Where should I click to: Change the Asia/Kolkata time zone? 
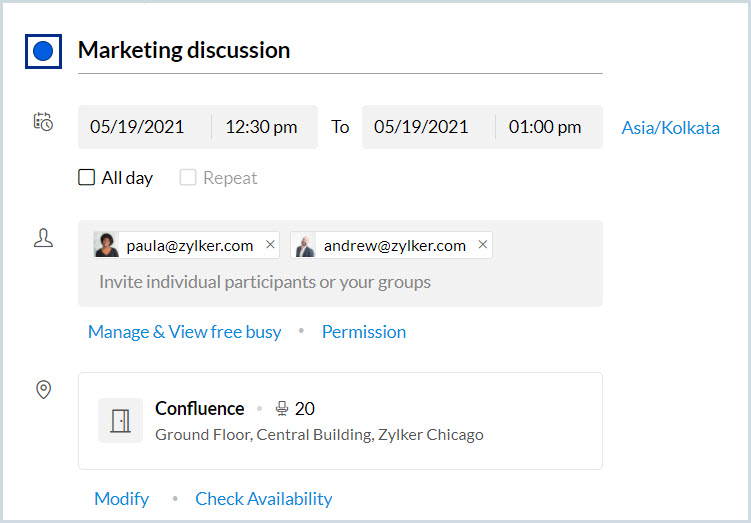click(x=670, y=128)
